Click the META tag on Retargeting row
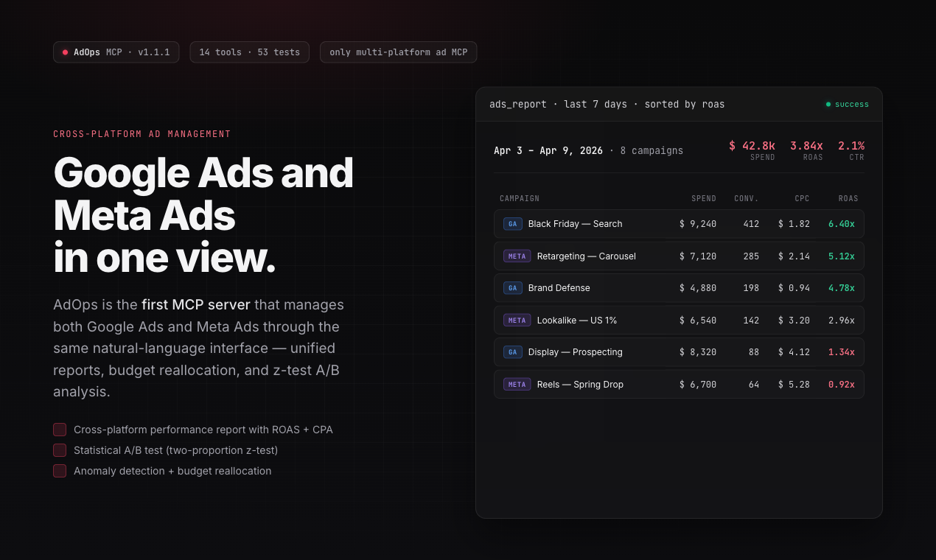The height and width of the screenshot is (560, 936). (517, 256)
